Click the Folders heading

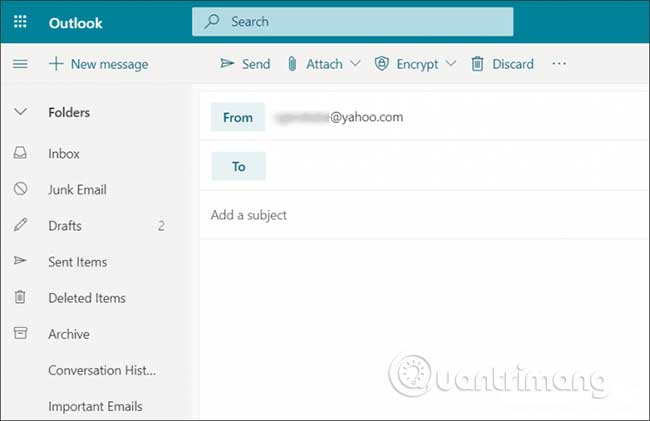point(69,112)
